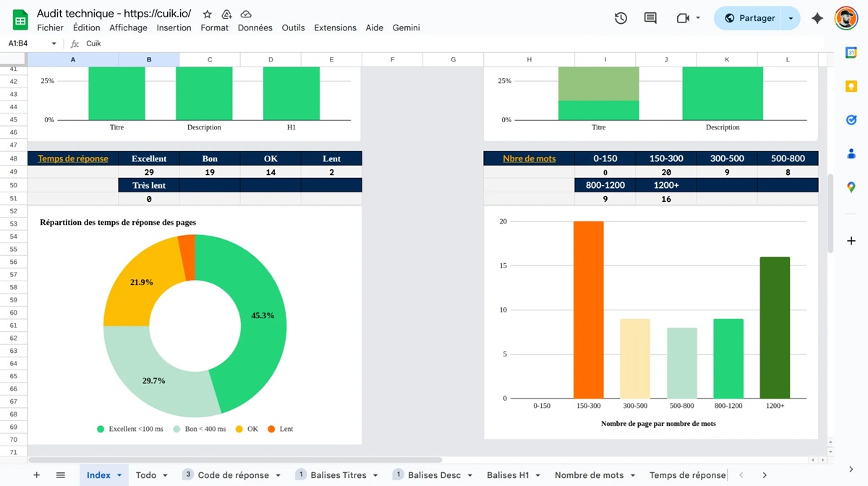Star the document title
This screenshot has height=486, width=868.
(208, 14)
